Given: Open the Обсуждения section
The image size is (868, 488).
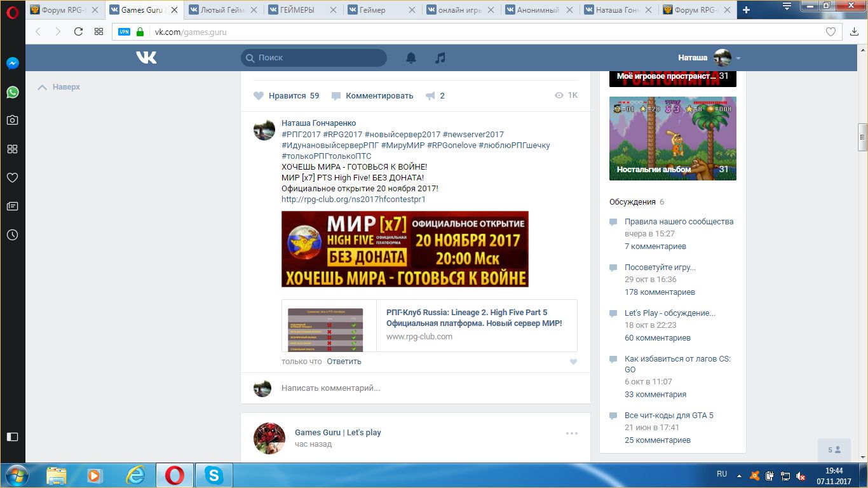Looking at the screenshot, I should coord(632,202).
